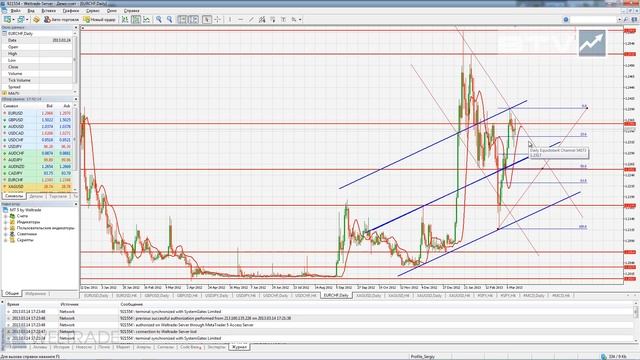Click the Сообщение column header in journal

coord(131,304)
